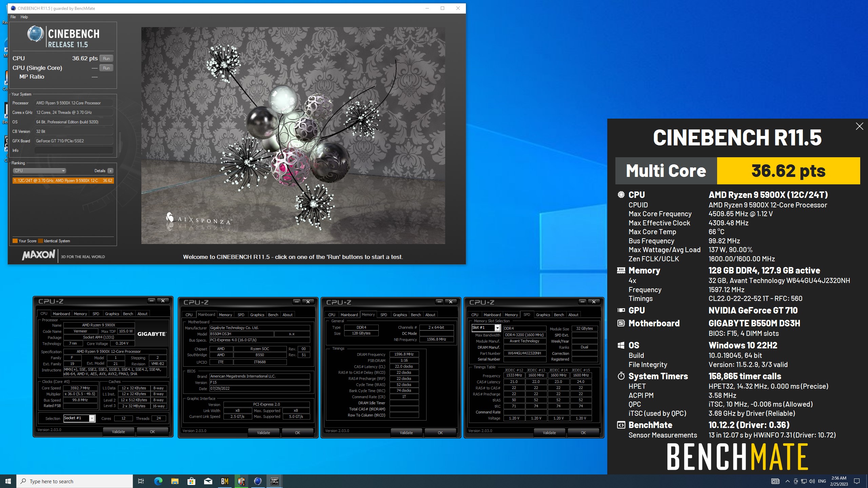Open Mail app from taskbar
This screenshot has width=868, height=488.
pyautogui.click(x=208, y=481)
